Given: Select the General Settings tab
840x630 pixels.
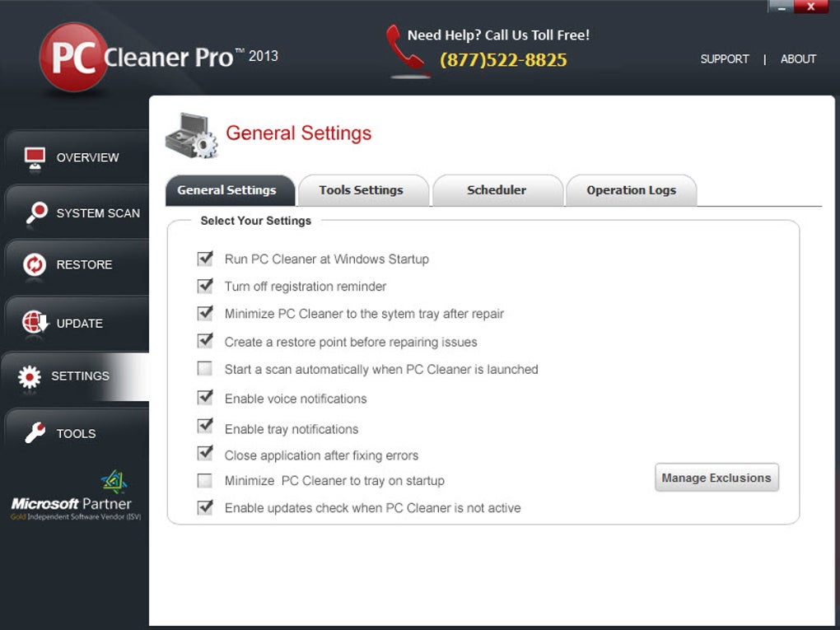Looking at the screenshot, I should 230,190.
